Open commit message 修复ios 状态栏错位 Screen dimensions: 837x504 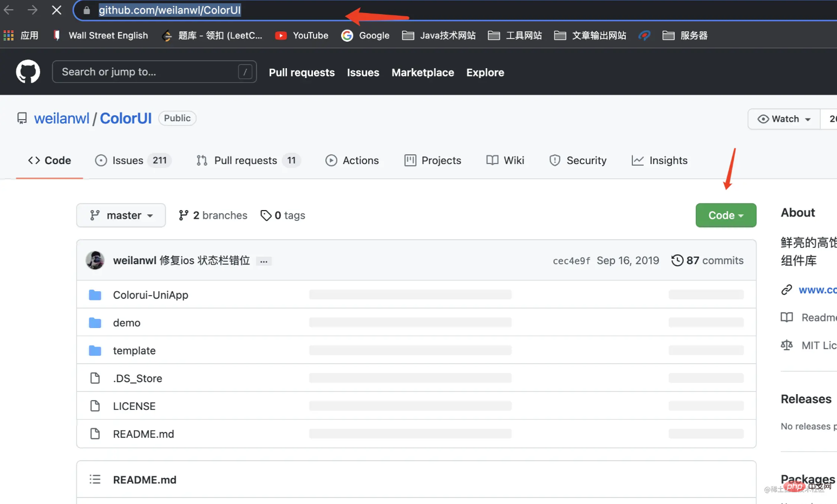(x=205, y=260)
